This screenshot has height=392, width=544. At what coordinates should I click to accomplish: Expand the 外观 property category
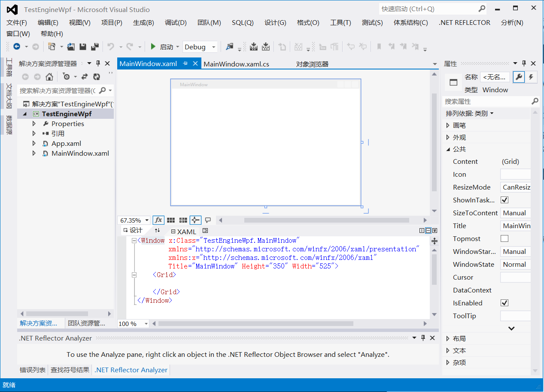pos(448,137)
